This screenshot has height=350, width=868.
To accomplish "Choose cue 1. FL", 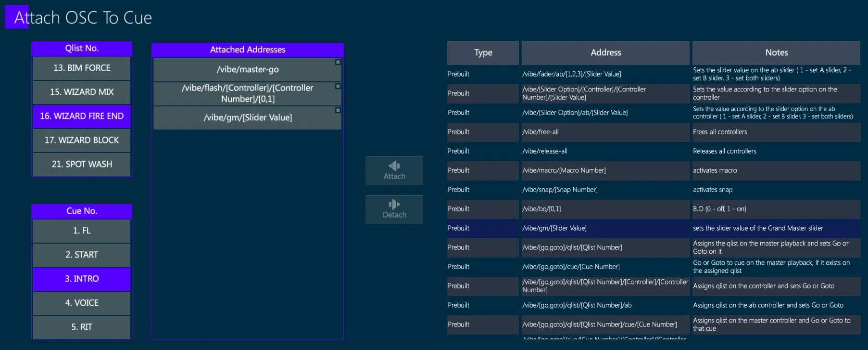I will pyautogui.click(x=82, y=231).
